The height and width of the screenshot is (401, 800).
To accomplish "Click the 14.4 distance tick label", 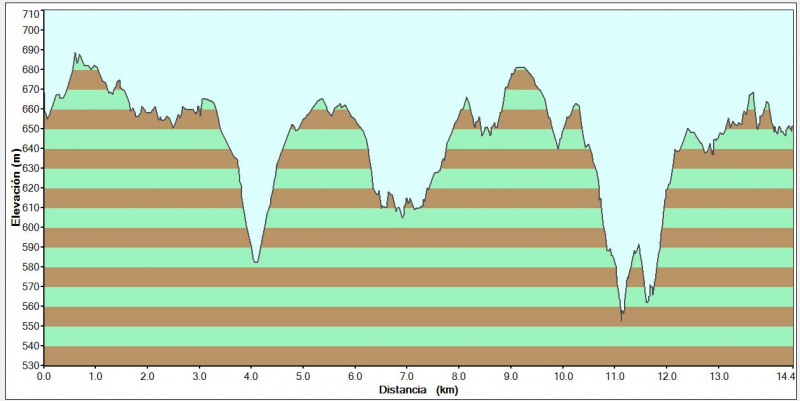I will pos(784,376).
